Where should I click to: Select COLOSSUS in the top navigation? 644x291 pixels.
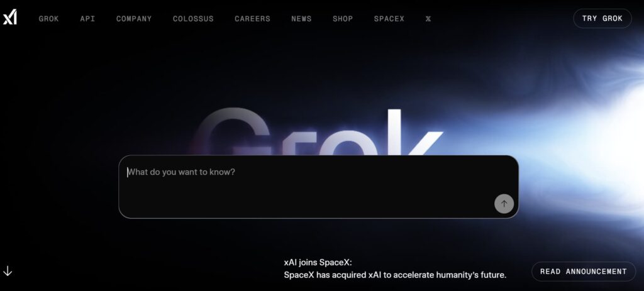193,19
